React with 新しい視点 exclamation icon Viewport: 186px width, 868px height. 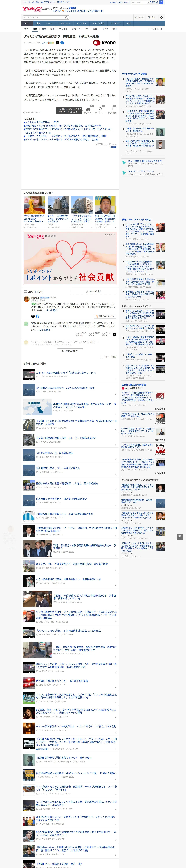pyautogui.click(x=112, y=110)
